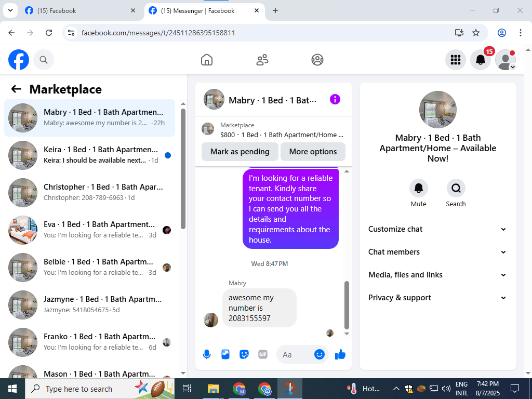The image size is (532, 399).
Task: Click browser back arrow
Action: pyautogui.click(x=11, y=33)
